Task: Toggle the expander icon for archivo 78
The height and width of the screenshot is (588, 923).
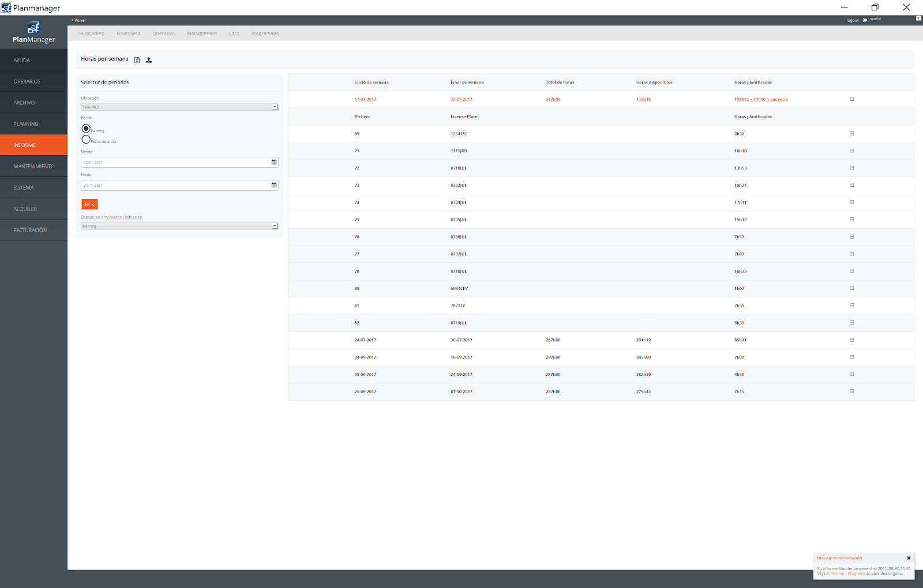Action: [852, 271]
